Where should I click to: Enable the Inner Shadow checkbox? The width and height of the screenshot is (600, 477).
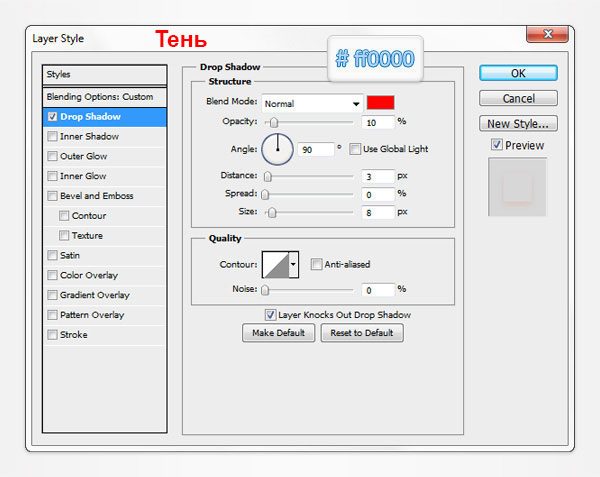52,137
